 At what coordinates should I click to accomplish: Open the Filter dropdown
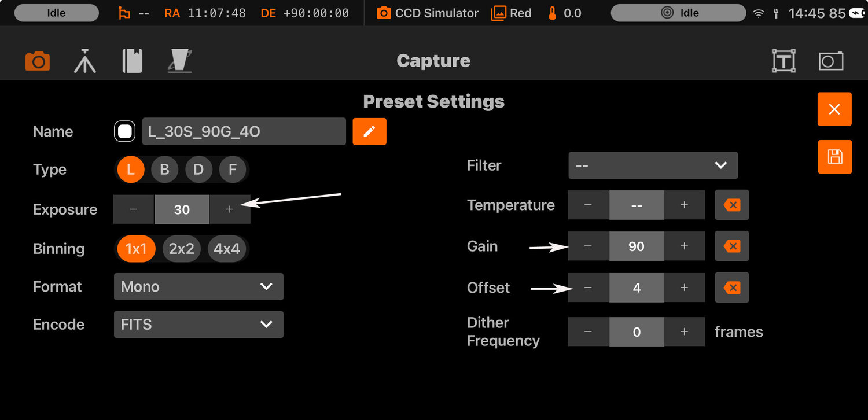coord(653,165)
